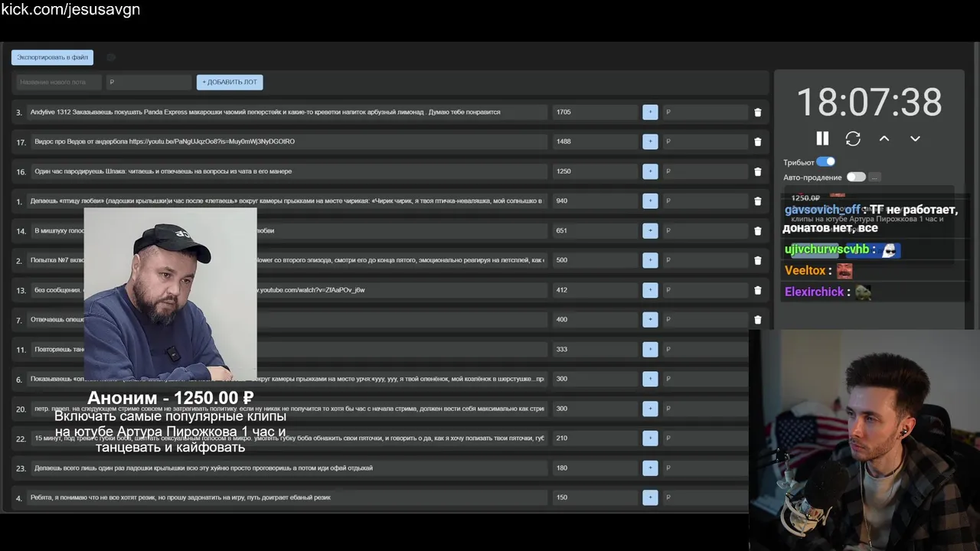Edit the 210 price value of lot 22
The height and width of the screenshot is (551, 980).
[595, 438]
